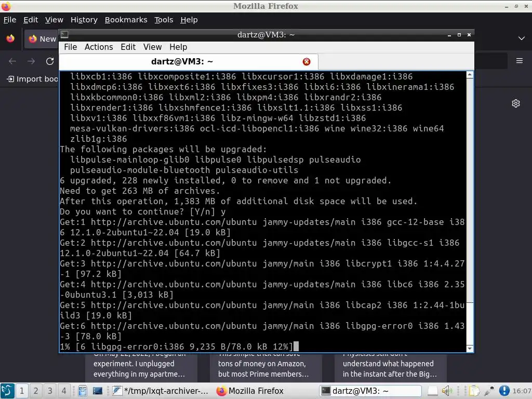Activate lxqt-archiver taskbar entry
The width and height of the screenshot is (532, 399).
160,391
